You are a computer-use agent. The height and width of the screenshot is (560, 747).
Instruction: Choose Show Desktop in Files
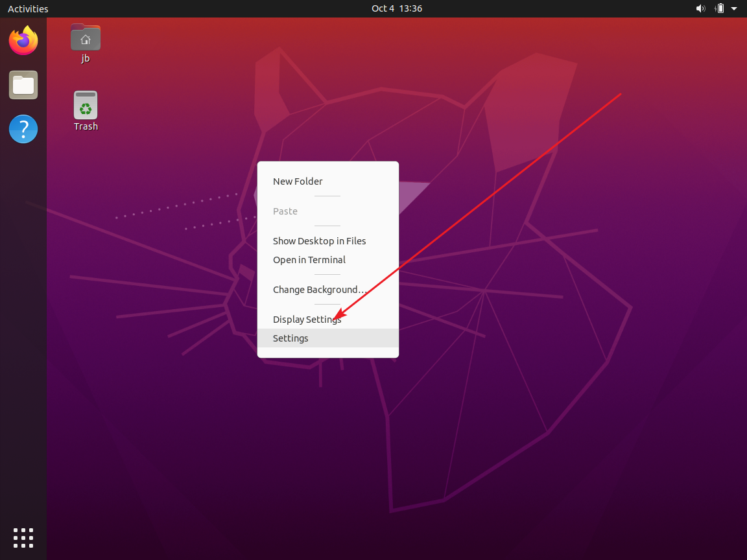tap(327, 241)
